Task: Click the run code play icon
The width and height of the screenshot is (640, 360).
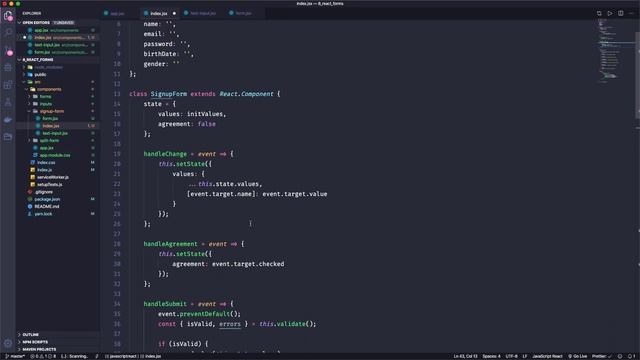Action: (x=609, y=13)
